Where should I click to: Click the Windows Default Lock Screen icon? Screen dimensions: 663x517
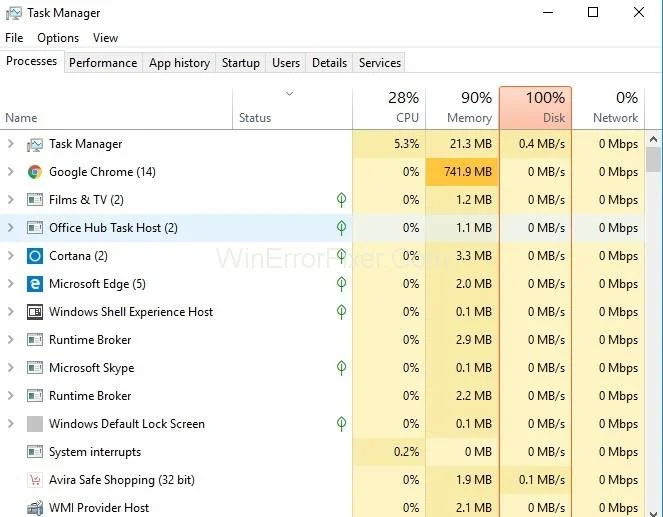(35, 424)
